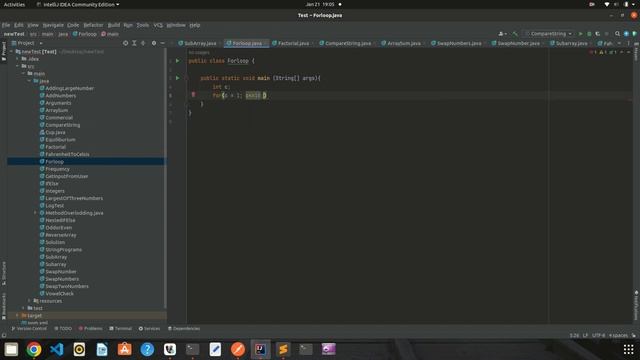The height and width of the screenshot is (360, 640).
Task: Open Version Control tool window
Action: 29,329
